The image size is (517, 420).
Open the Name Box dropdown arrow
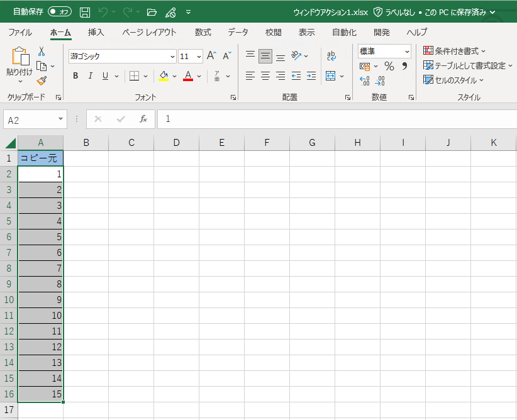(61, 119)
